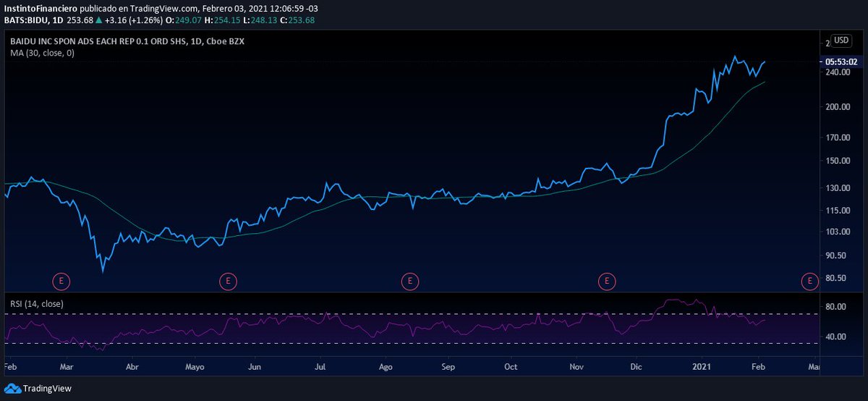Image resolution: width=868 pixels, height=401 pixels.
Task: Open the TradingView link at bottom left
Action: (x=47, y=389)
